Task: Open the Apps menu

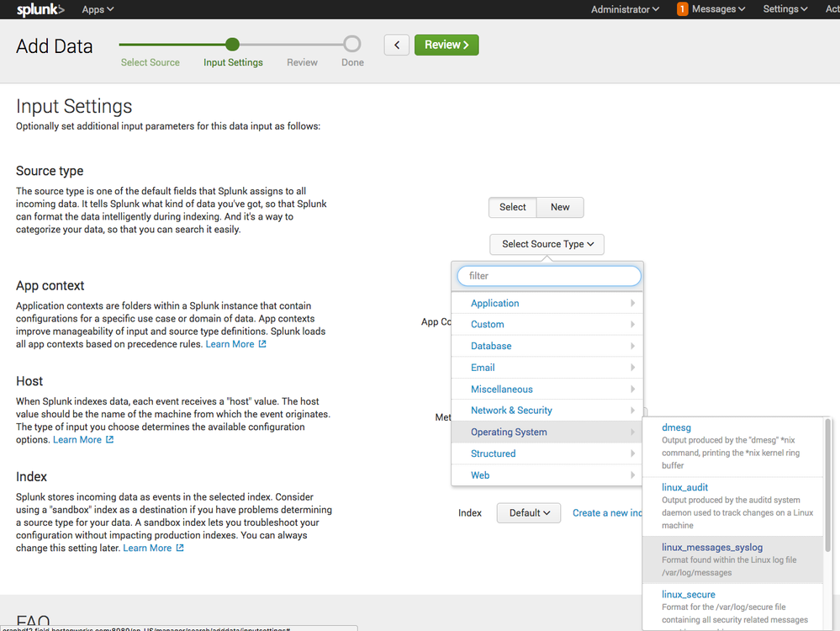Action: click(x=97, y=9)
